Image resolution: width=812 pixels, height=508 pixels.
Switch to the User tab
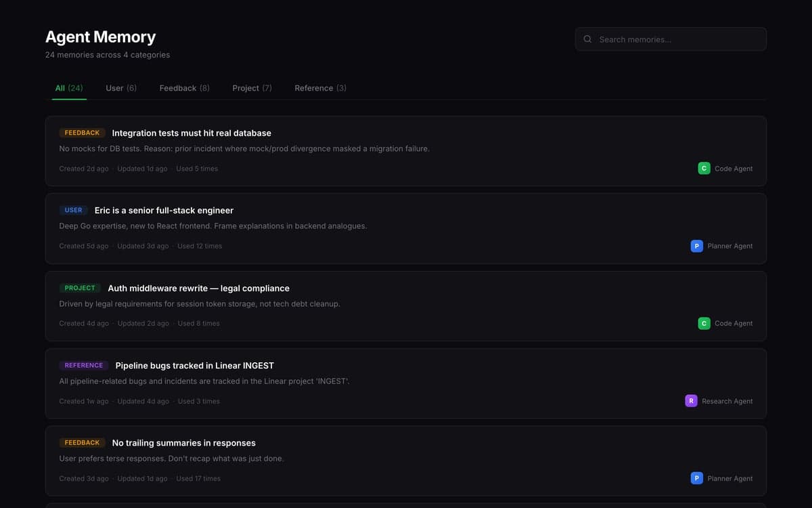[x=120, y=87]
